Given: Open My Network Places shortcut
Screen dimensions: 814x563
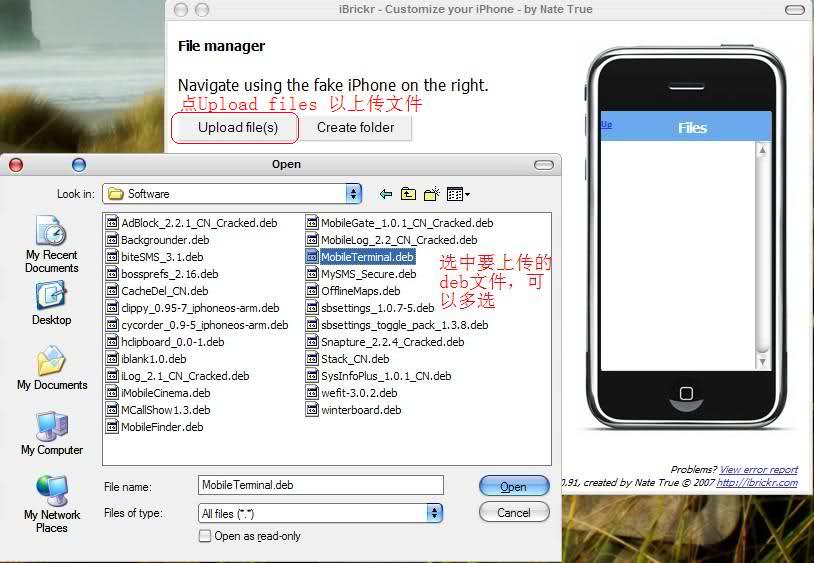Looking at the screenshot, I should pyautogui.click(x=52, y=504).
